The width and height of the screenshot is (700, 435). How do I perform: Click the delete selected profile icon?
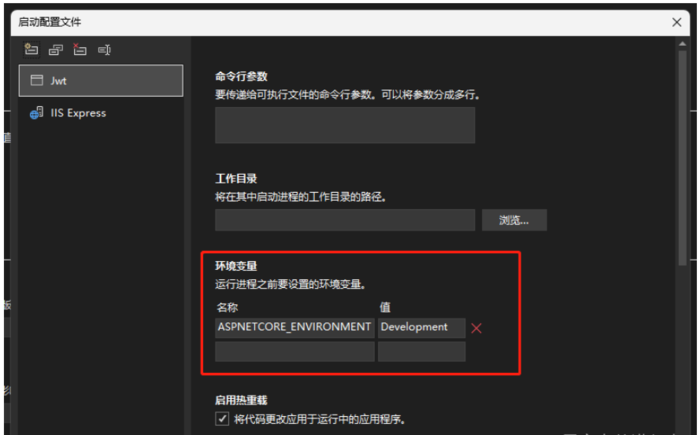pos(80,50)
